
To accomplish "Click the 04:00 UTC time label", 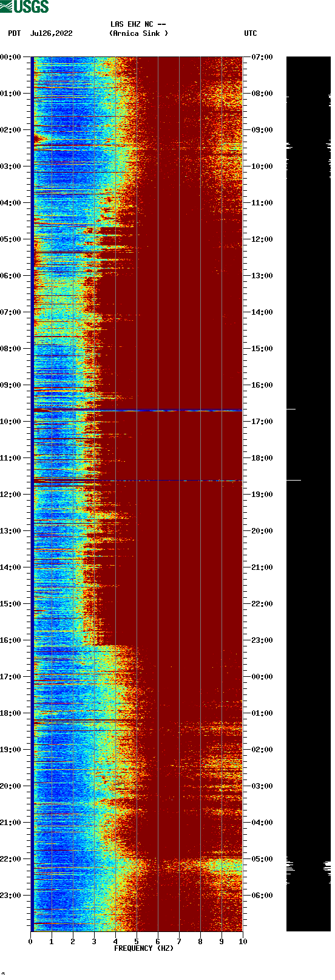I will [x=262, y=823].
